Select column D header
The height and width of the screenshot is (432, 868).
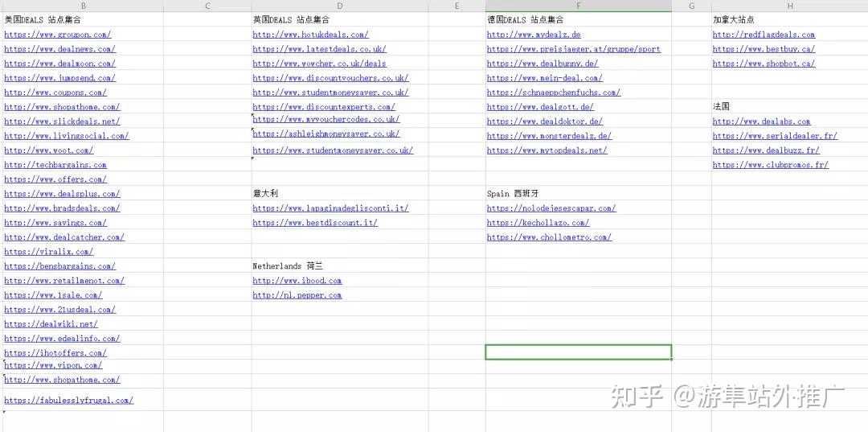(340, 6)
